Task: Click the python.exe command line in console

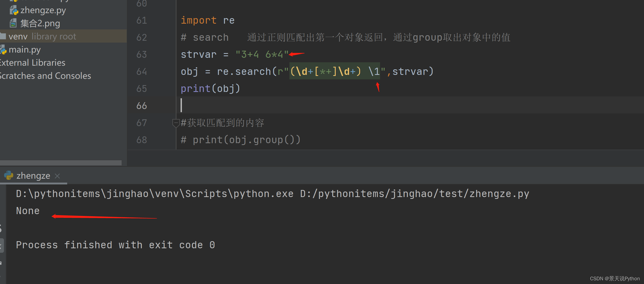Action: (273, 194)
